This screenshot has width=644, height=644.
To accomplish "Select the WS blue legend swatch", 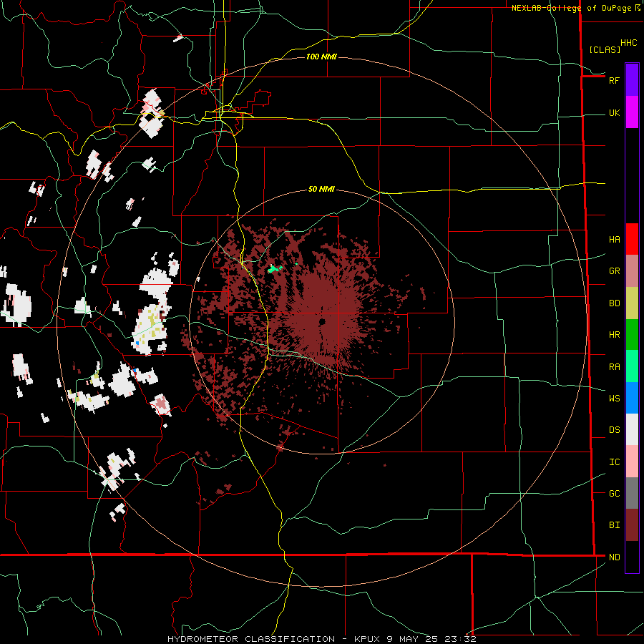I will (x=632, y=398).
